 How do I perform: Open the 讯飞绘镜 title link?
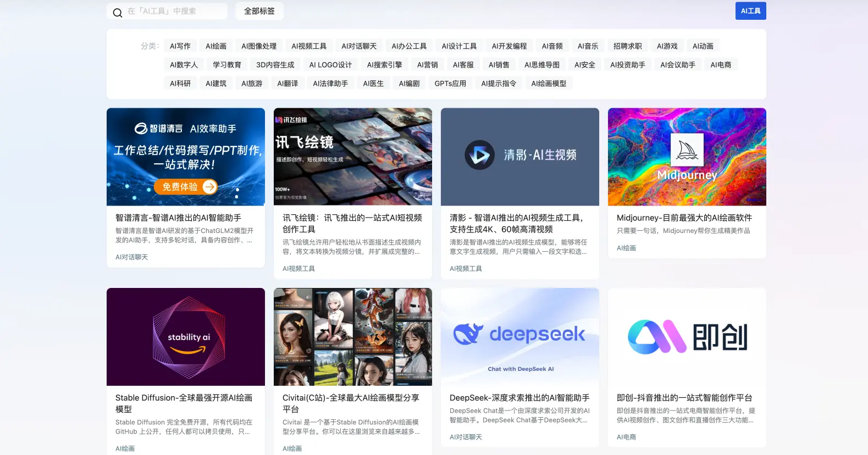(352, 224)
